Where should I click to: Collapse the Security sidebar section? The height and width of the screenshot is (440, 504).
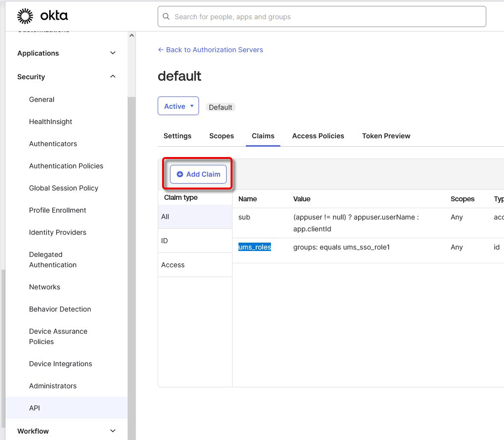[x=113, y=77]
